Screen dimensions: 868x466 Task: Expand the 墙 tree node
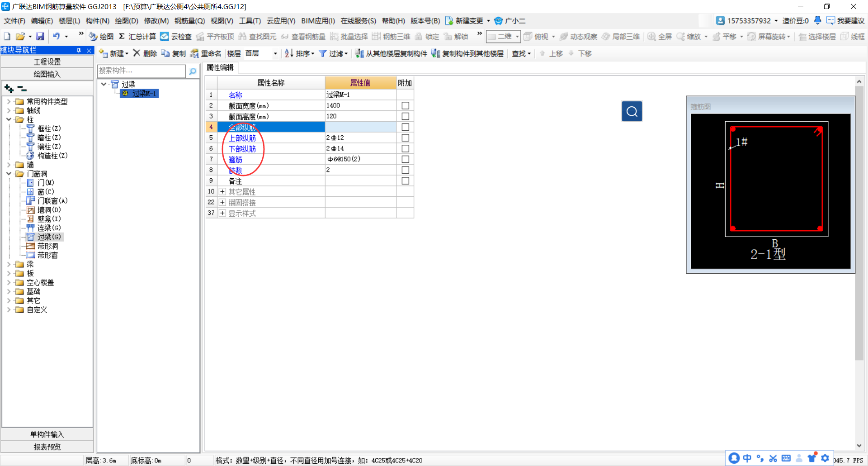coord(9,165)
